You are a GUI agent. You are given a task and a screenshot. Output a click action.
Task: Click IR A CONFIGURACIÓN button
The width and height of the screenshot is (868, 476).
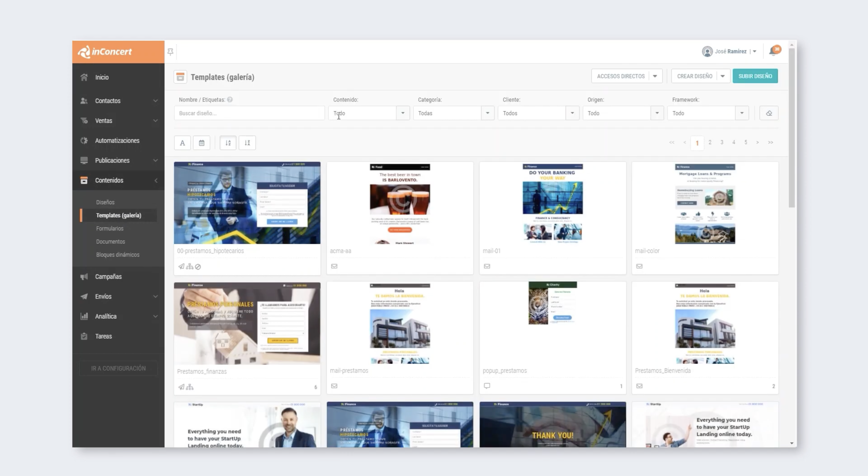pyautogui.click(x=118, y=368)
